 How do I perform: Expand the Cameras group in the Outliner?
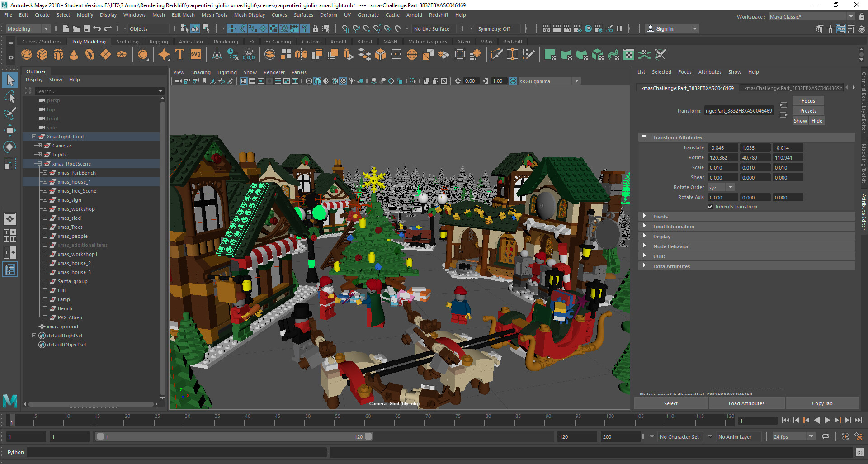pyautogui.click(x=39, y=146)
